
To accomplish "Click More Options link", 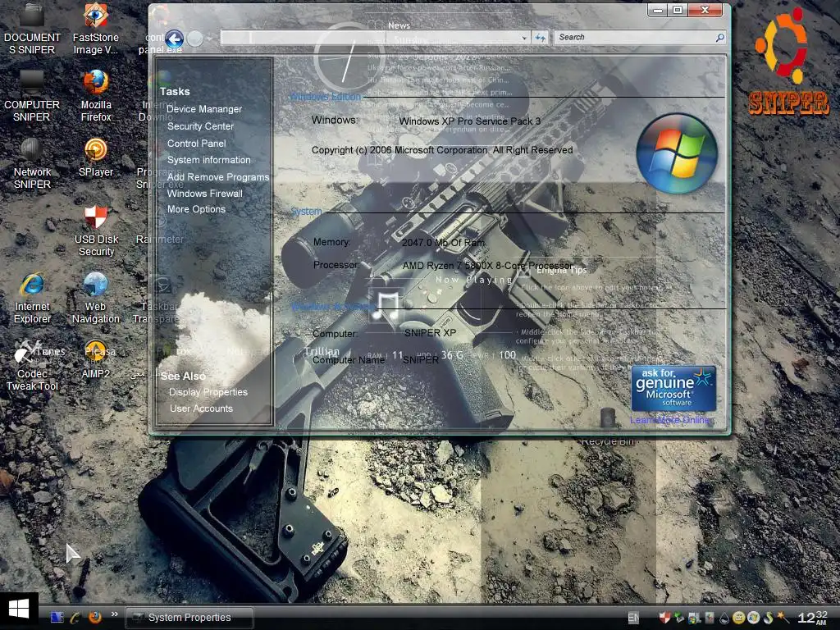I will (196, 209).
